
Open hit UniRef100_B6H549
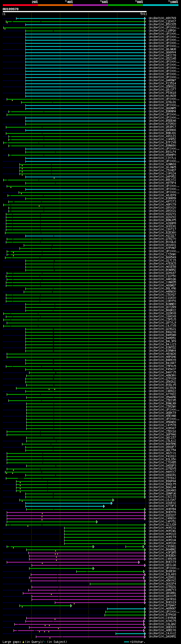[162, 258]
